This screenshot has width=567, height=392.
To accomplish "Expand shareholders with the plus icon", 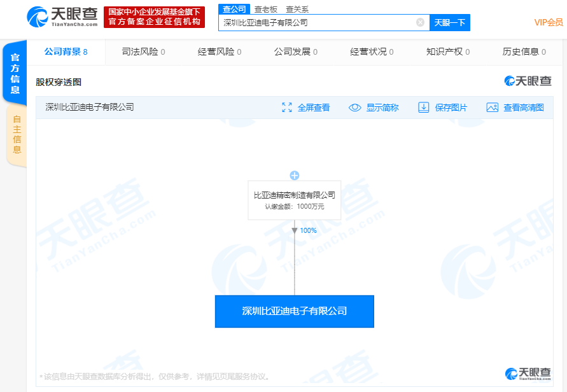I will pos(295,176).
